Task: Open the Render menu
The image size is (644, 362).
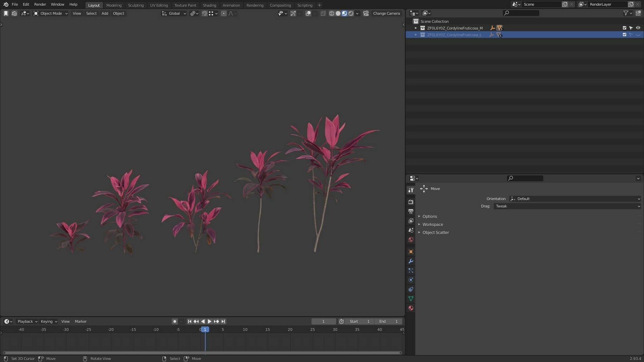Action: coord(40,4)
